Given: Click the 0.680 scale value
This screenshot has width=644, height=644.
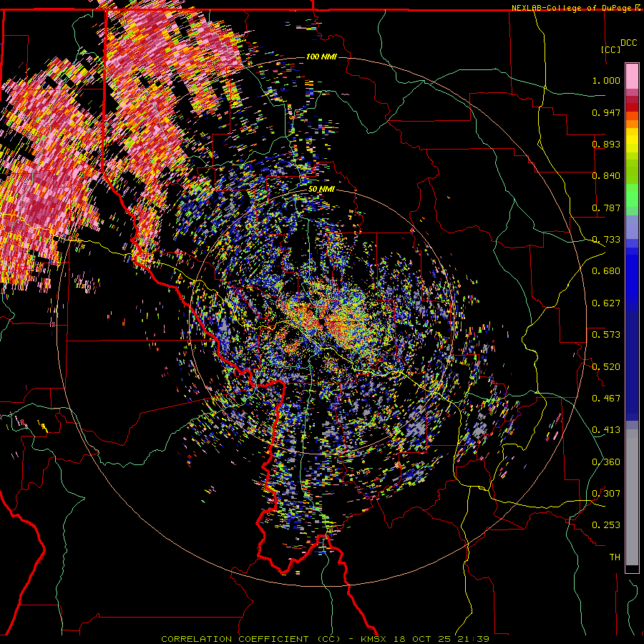Looking at the screenshot, I should point(606,271).
